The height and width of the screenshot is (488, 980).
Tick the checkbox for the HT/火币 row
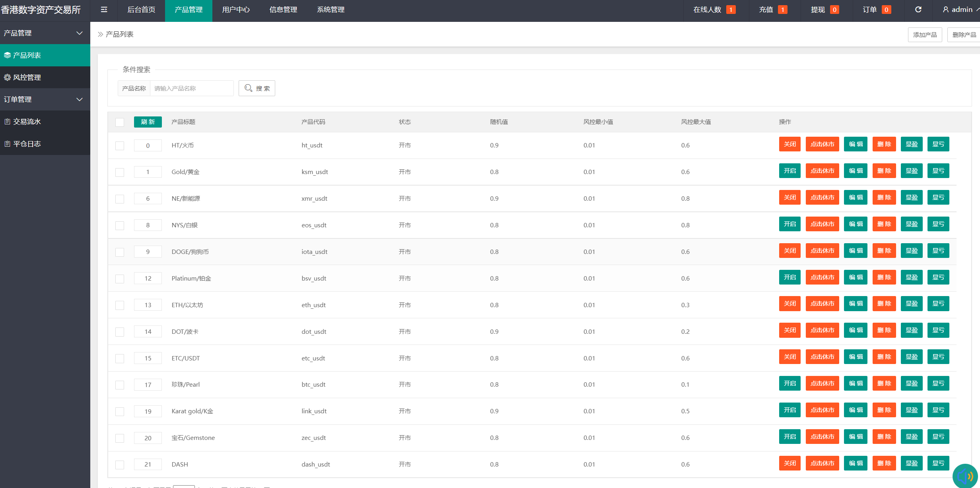pos(120,145)
